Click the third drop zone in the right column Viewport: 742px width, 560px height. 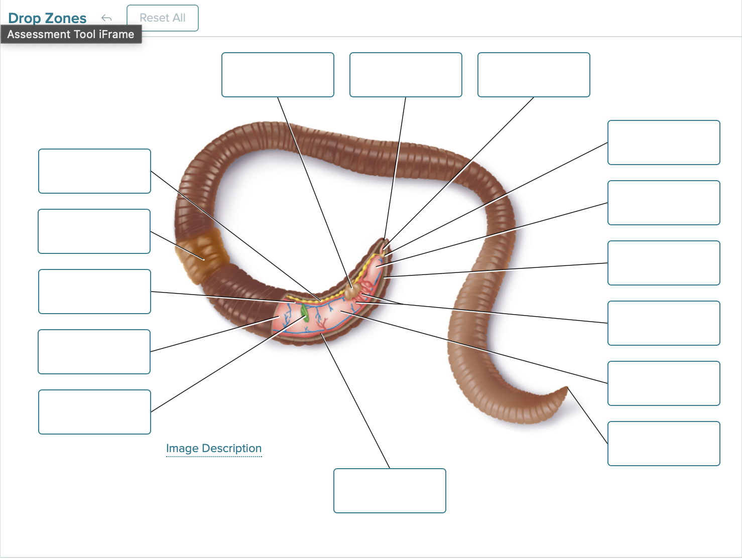pos(664,263)
